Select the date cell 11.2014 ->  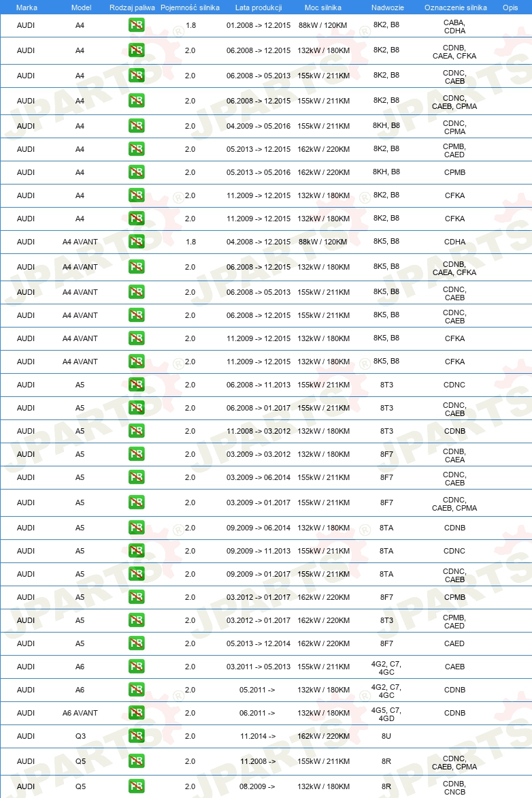(x=258, y=737)
